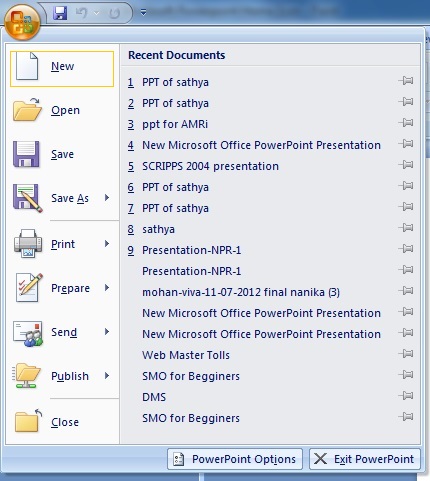Choose Publish from the Office menu
This screenshot has width=430, height=481.
point(62,376)
